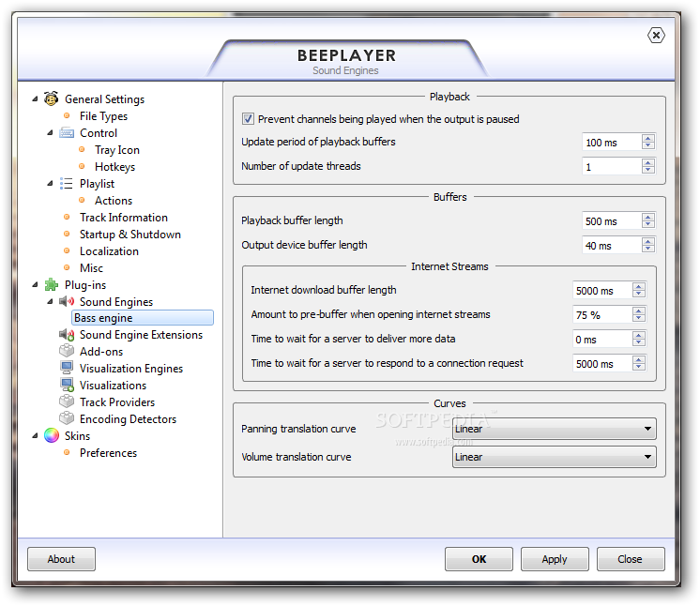Click the Track Providers box icon
Viewport: 700px width, 606px height.
coord(67,401)
